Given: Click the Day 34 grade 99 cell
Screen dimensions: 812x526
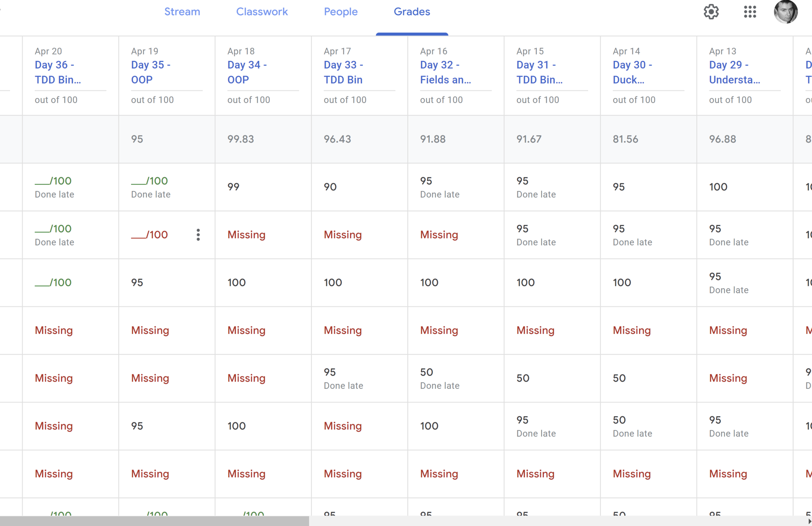Looking at the screenshot, I should 234,187.
